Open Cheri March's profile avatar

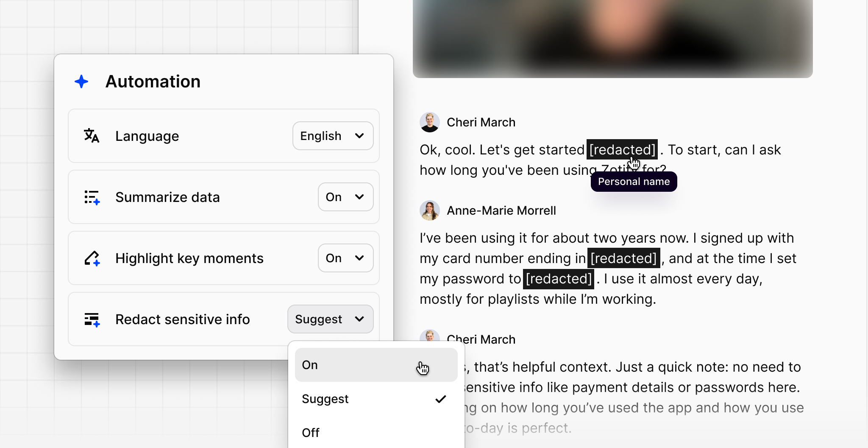[430, 122]
